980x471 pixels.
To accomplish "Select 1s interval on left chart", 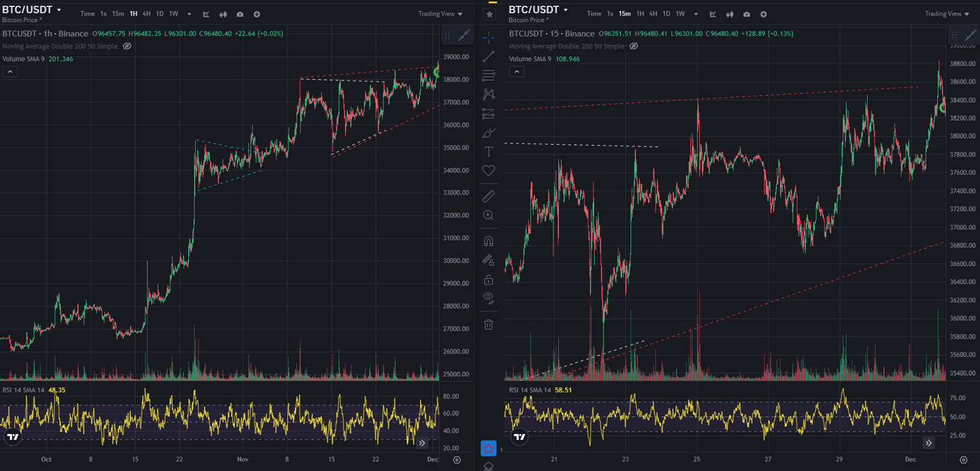I will [x=103, y=14].
